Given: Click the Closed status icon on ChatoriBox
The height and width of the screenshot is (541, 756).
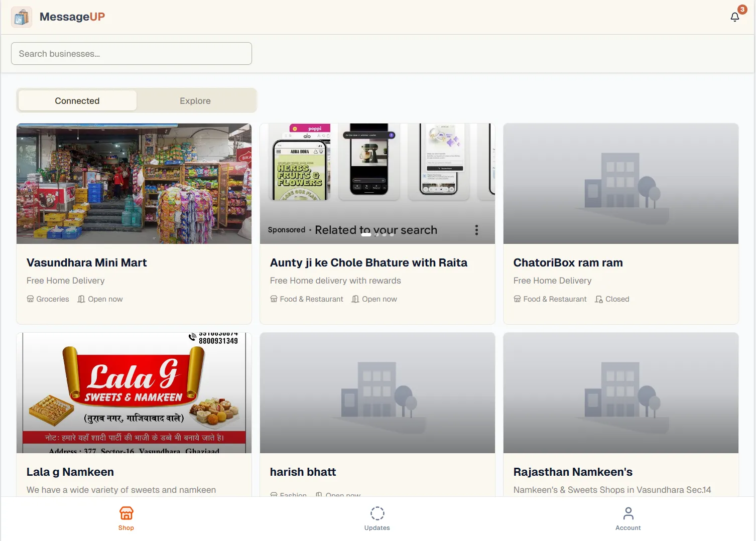Looking at the screenshot, I should [x=599, y=299].
